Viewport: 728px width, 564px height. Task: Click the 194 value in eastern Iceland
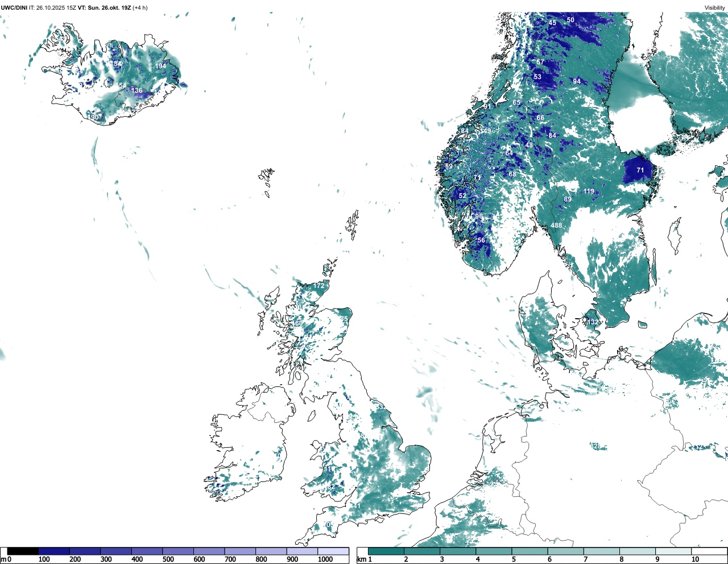pyautogui.click(x=161, y=66)
